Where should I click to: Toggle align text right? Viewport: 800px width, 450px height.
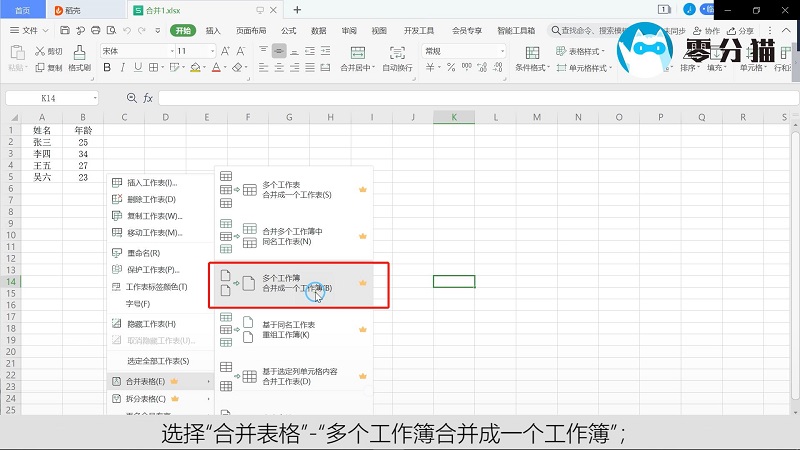294,67
